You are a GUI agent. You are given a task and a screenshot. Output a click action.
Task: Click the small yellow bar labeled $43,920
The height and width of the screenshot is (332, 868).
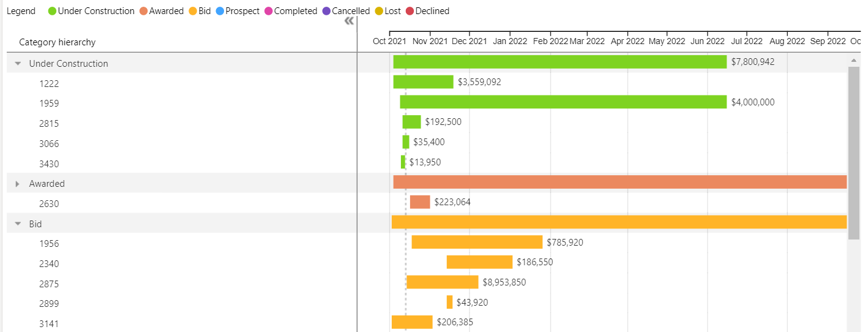[450, 302]
